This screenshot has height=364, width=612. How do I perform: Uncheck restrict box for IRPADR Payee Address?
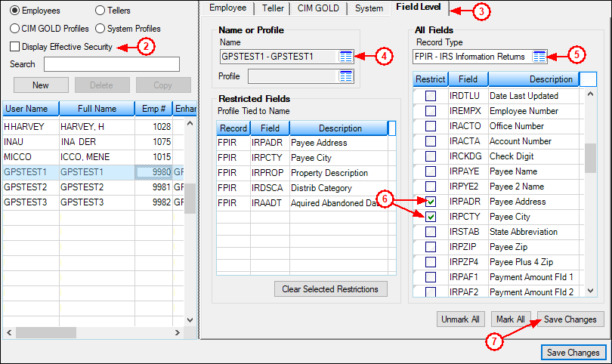click(430, 202)
